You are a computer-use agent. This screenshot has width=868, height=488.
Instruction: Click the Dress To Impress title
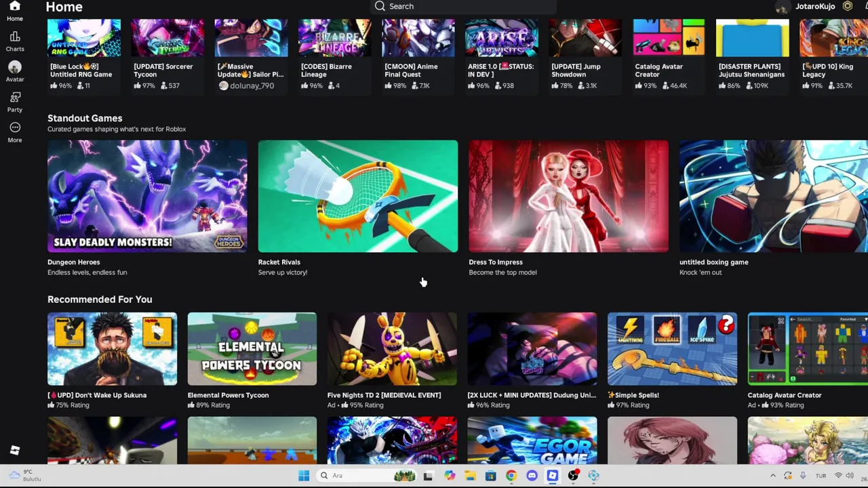pos(495,262)
